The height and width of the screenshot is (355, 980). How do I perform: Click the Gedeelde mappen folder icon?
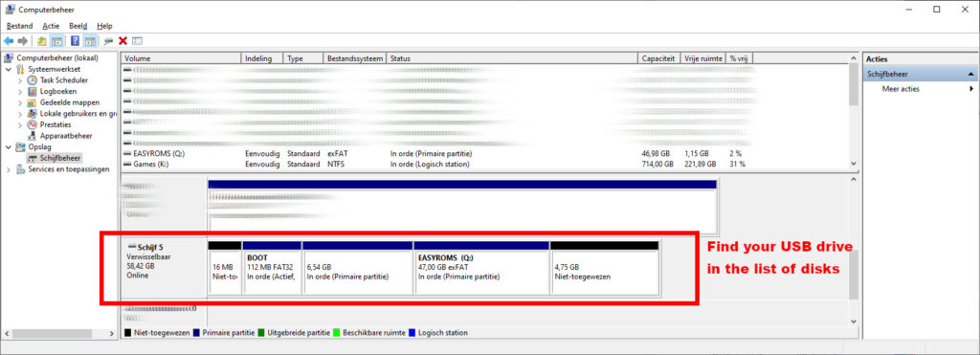(x=33, y=102)
